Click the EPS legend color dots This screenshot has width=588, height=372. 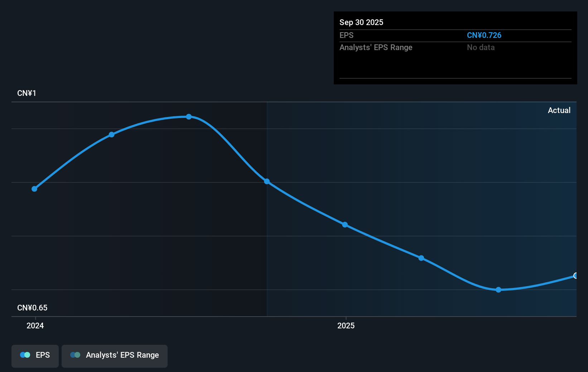[x=25, y=355]
